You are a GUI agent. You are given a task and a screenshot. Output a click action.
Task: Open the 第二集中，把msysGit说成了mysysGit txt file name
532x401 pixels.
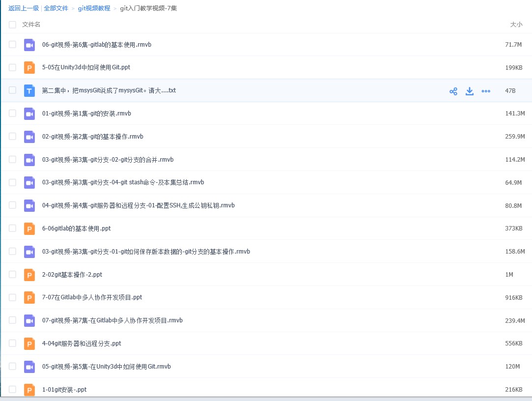tap(109, 90)
